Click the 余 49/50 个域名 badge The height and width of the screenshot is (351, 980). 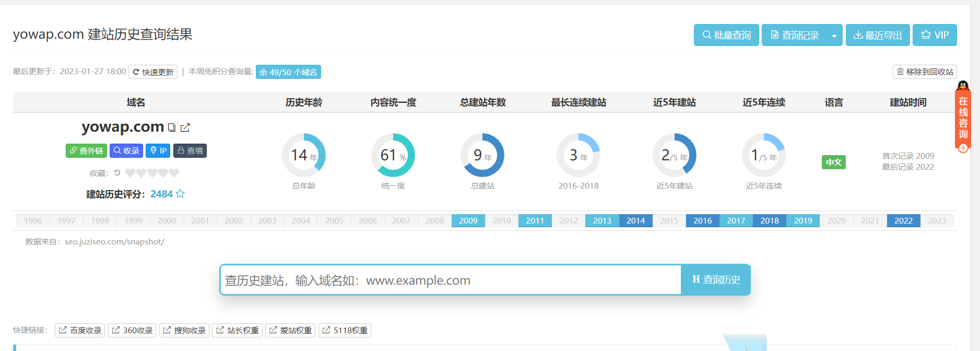pyautogui.click(x=288, y=72)
